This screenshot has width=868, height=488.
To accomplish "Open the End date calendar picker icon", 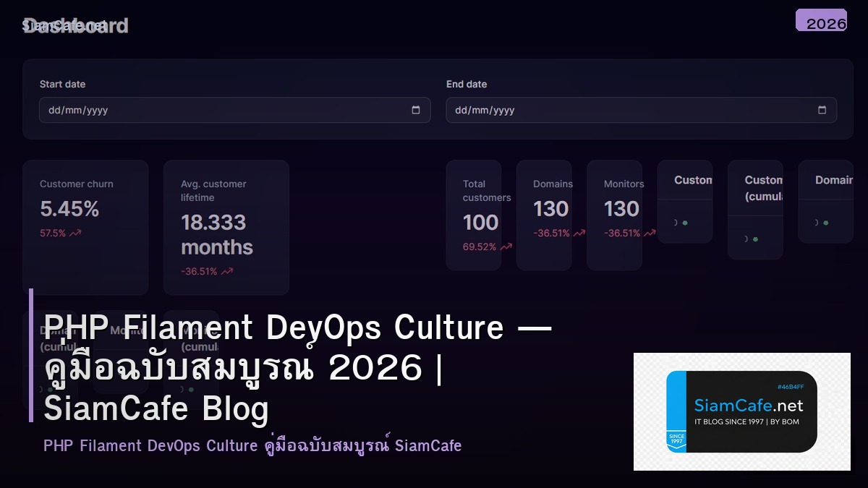I will coord(822,110).
